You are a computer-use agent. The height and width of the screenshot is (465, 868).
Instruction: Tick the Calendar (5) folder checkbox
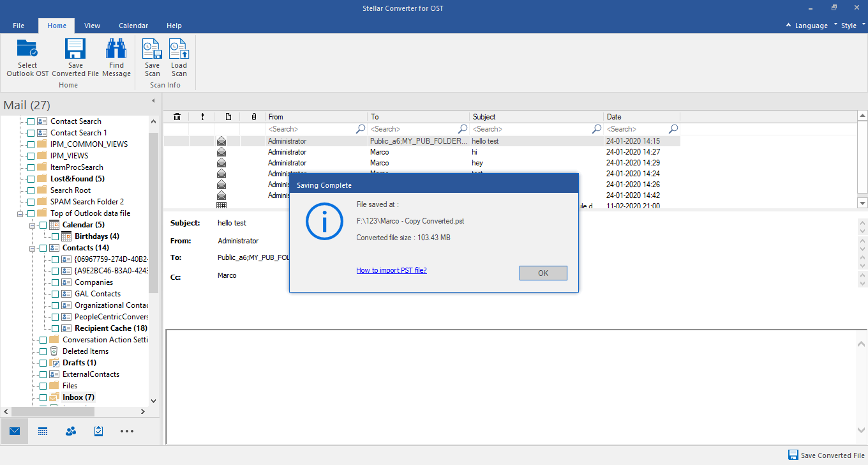(x=43, y=225)
